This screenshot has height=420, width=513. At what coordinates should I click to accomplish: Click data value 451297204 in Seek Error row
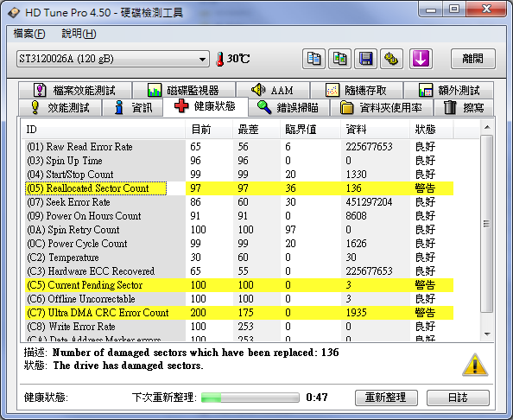pos(369,202)
